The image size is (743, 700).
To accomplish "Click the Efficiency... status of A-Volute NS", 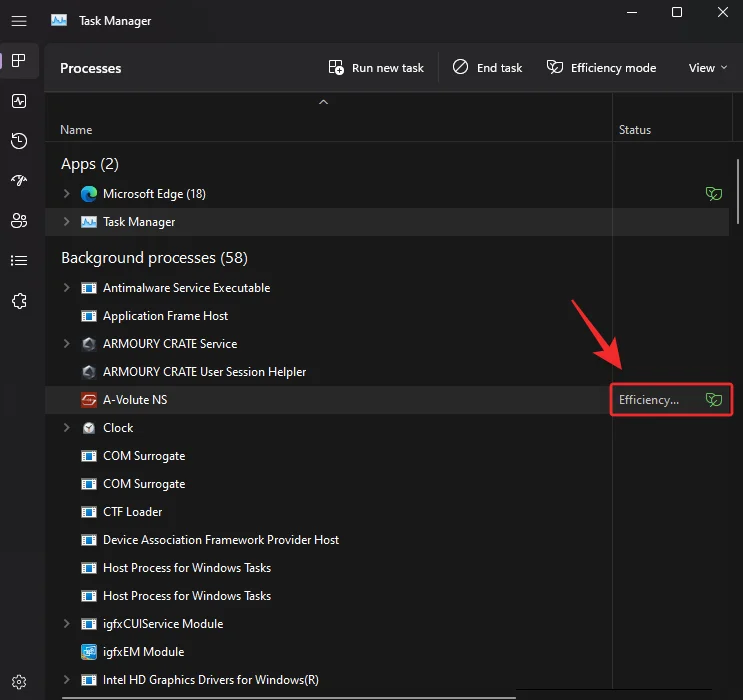I will tap(649, 400).
